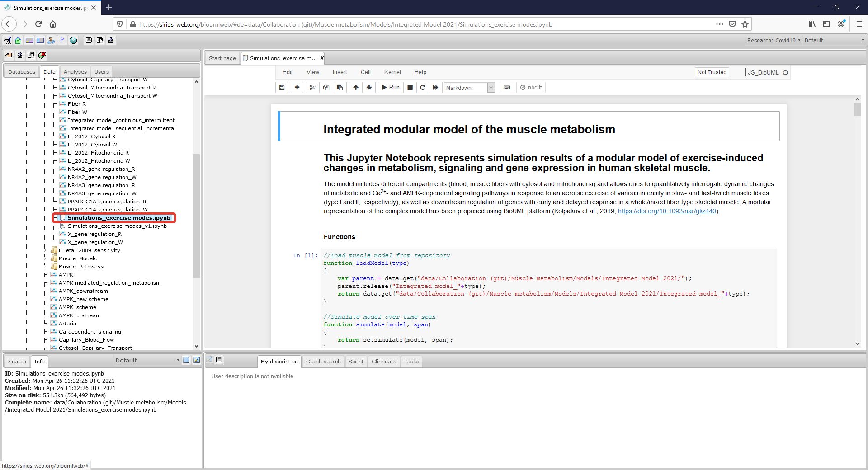Click the download arrow export icon
Image resolution: width=868 pixels, height=470 pixels.
(x=111, y=40)
